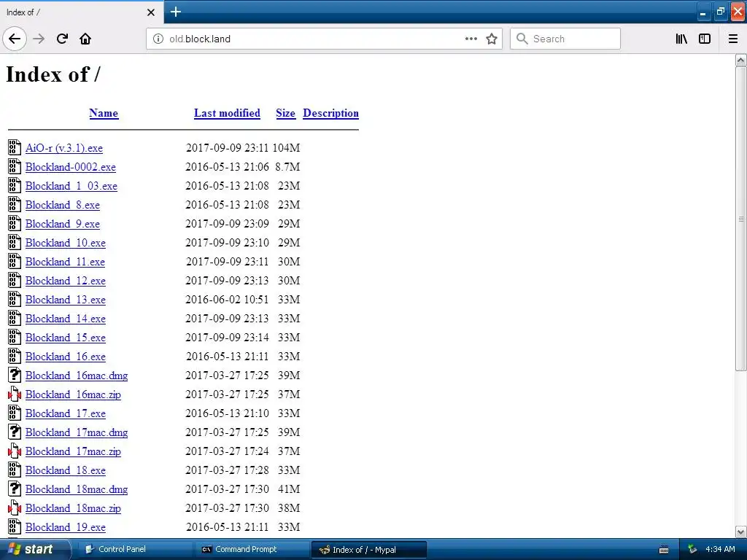Download Blockland_18mac.dmg

click(x=77, y=489)
